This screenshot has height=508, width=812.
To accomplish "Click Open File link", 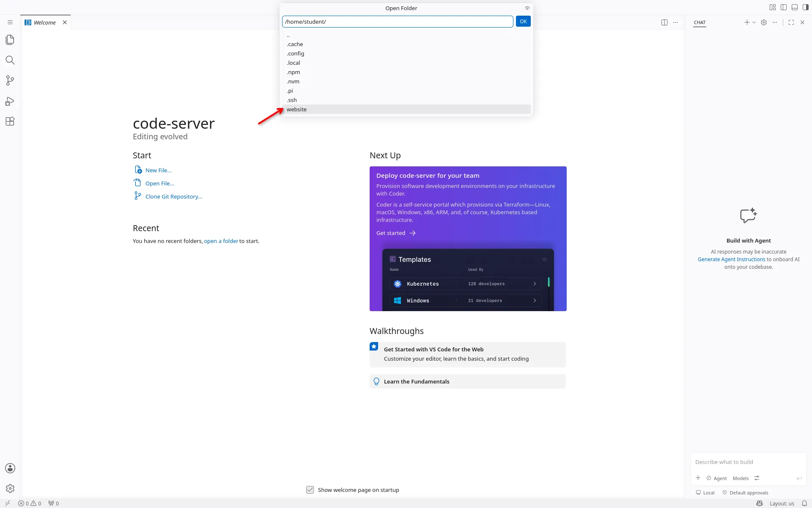I will coord(159,183).
